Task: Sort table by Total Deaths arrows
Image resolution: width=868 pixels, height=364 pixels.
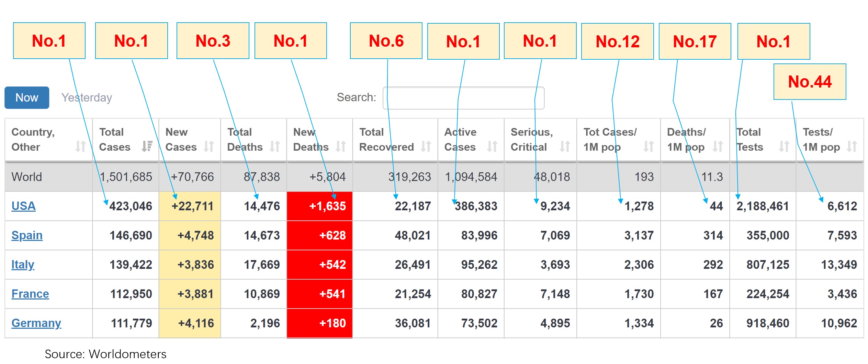Action: (274, 146)
